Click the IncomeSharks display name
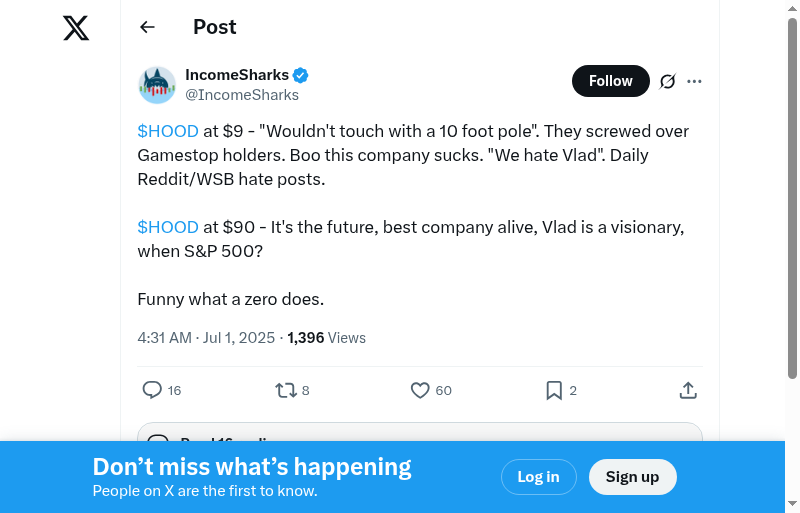This screenshot has height=513, width=800. 237,75
